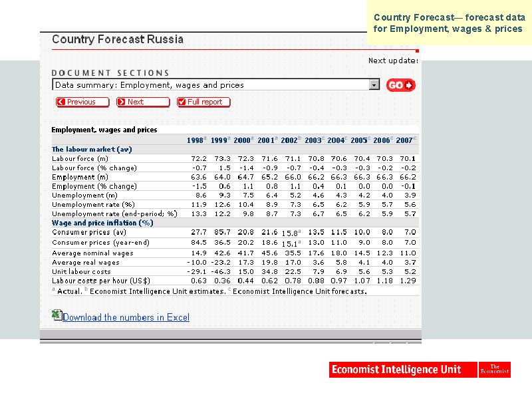Click the 2007 column header

[406, 140]
